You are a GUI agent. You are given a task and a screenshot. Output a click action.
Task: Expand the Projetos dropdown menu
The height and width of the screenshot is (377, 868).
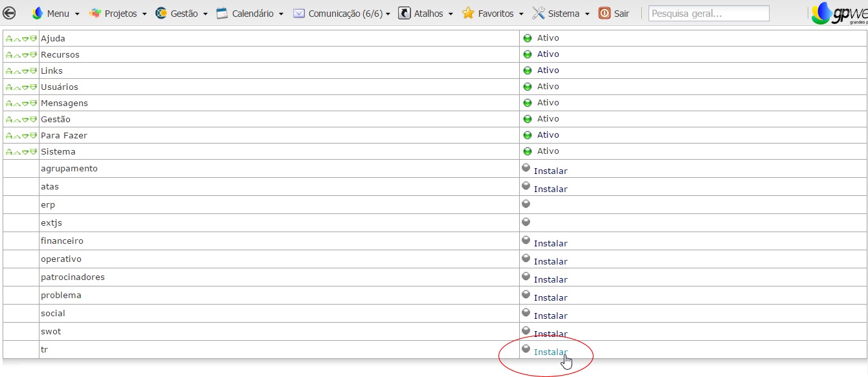118,14
